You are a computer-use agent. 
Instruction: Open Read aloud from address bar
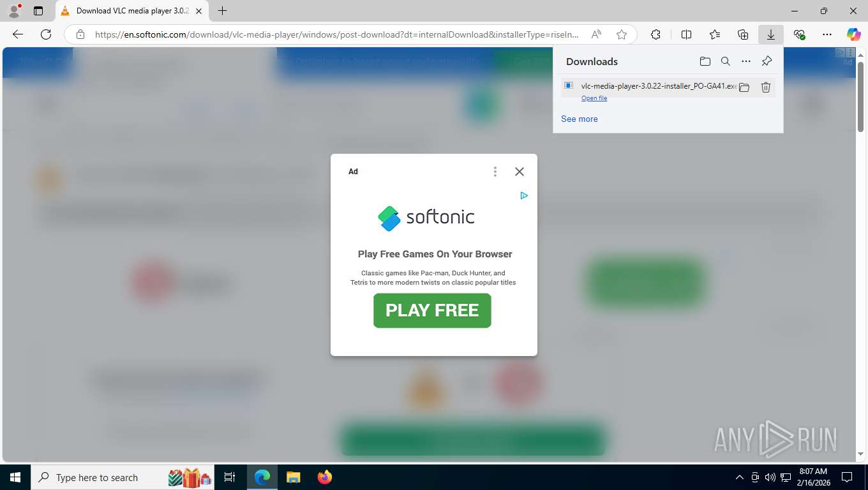click(596, 34)
